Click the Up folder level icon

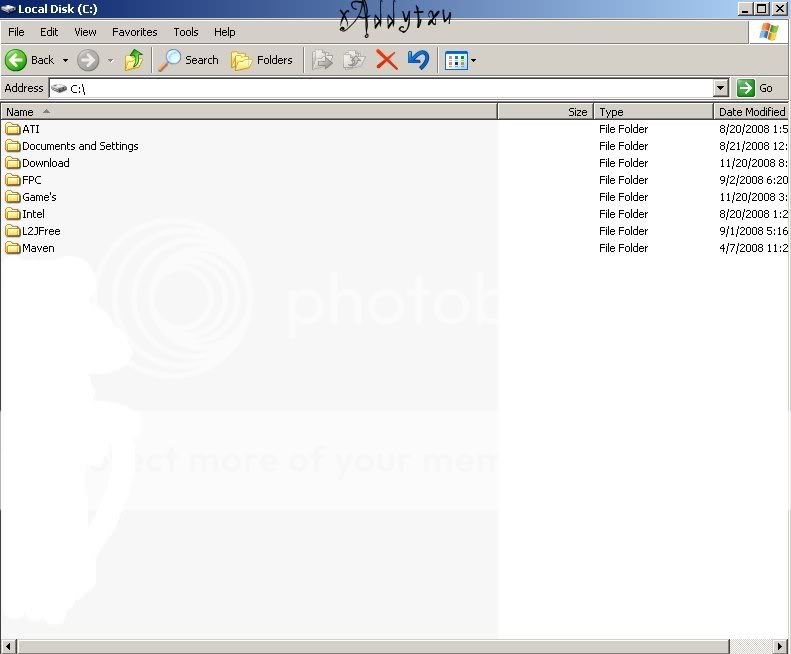134,60
